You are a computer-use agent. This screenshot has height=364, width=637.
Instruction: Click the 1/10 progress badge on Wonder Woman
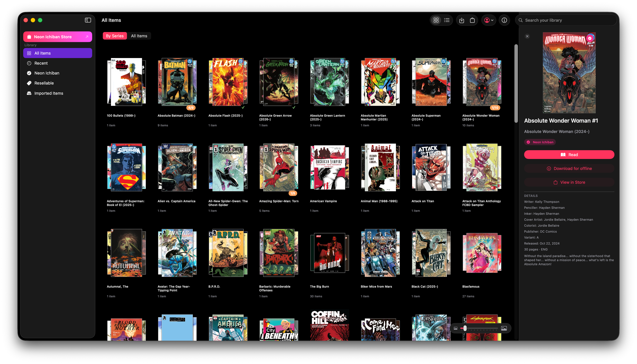click(x=495, y=108)
